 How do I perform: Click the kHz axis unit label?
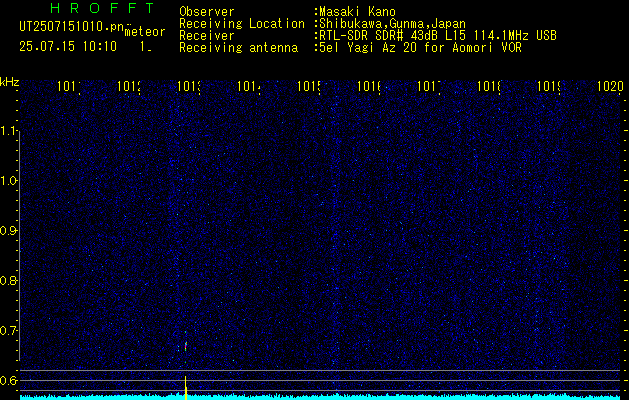[x=10, y=83]
